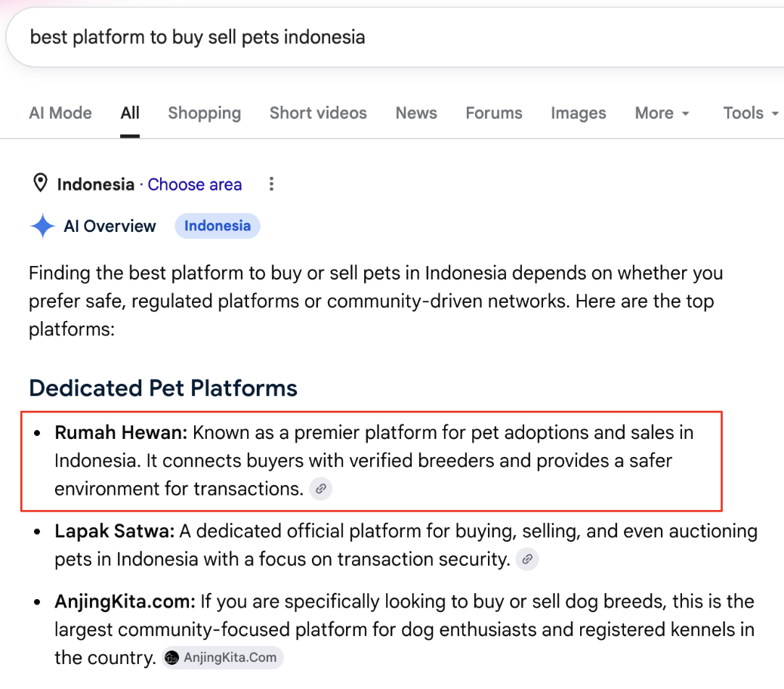Image resolution: width=784 pixels, height=689 pixels.
Task: Open the Short videos tab
Action: click(318, 113)
